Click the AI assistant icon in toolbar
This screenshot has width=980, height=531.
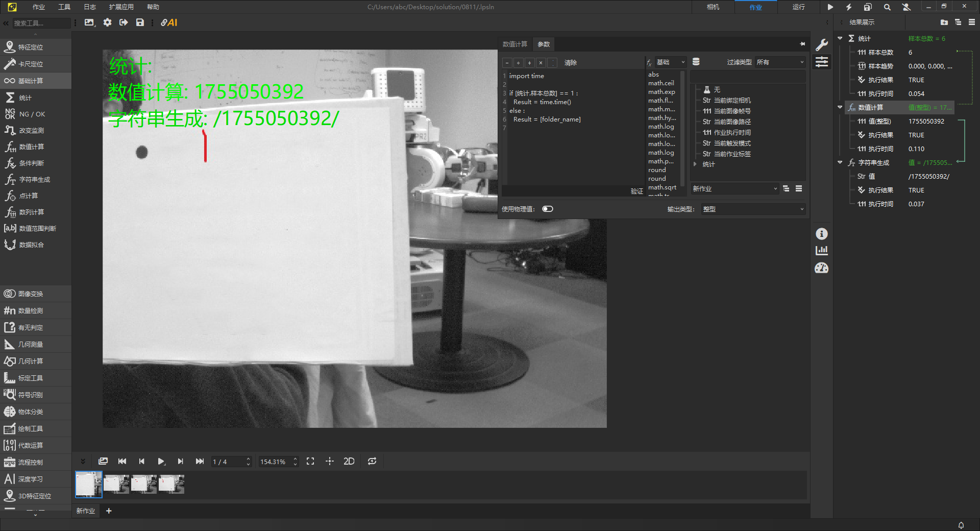pos(169,22)
